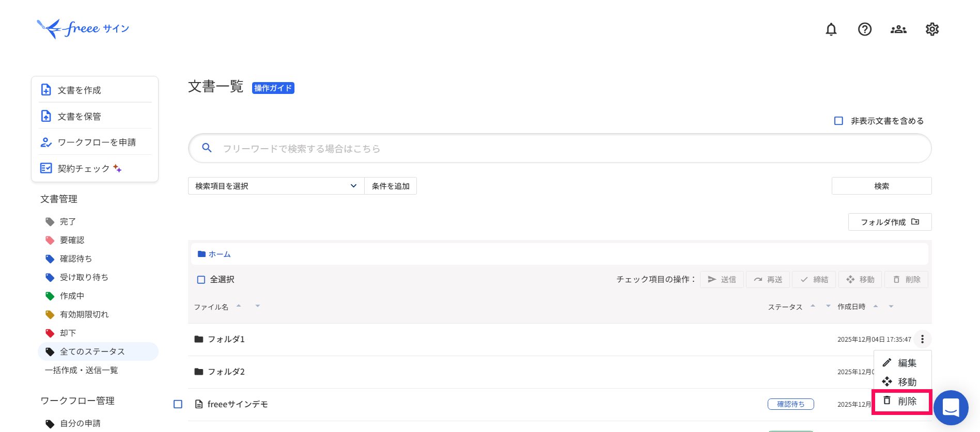Sort ファイル名 descending arrow

point(257,306)
